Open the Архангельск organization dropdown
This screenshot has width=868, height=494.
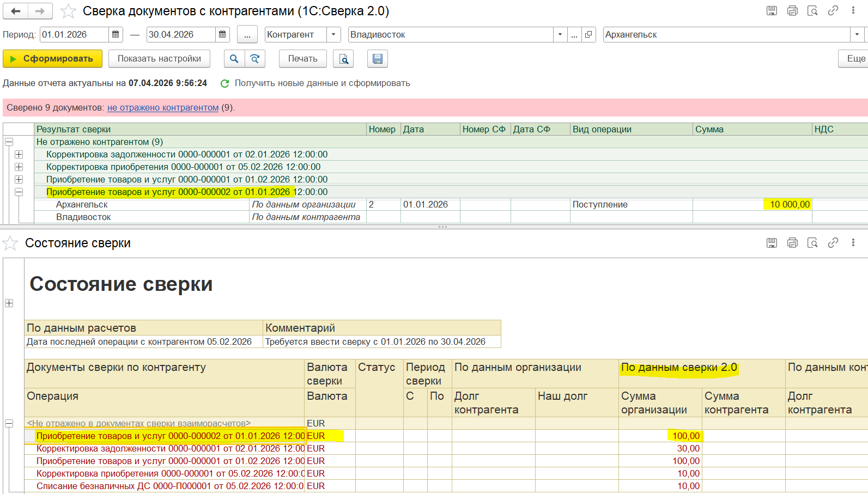click(x=857, y=34)
